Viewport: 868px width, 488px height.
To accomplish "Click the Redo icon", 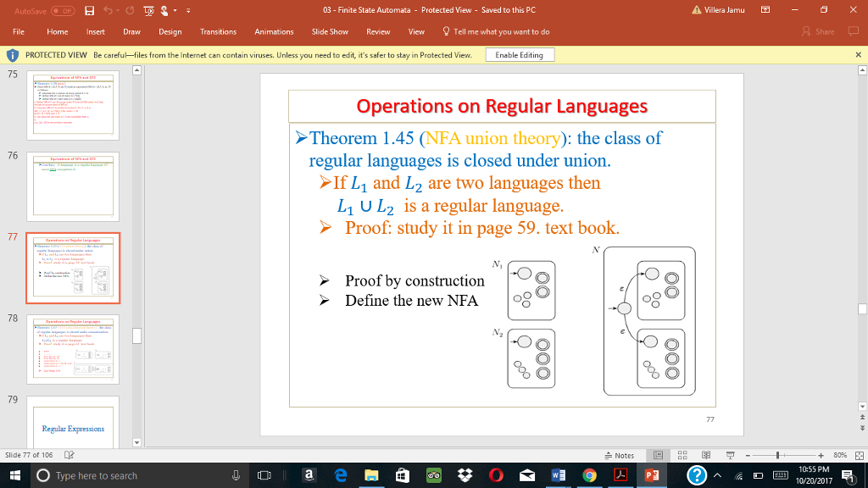I will click(130, 10).
